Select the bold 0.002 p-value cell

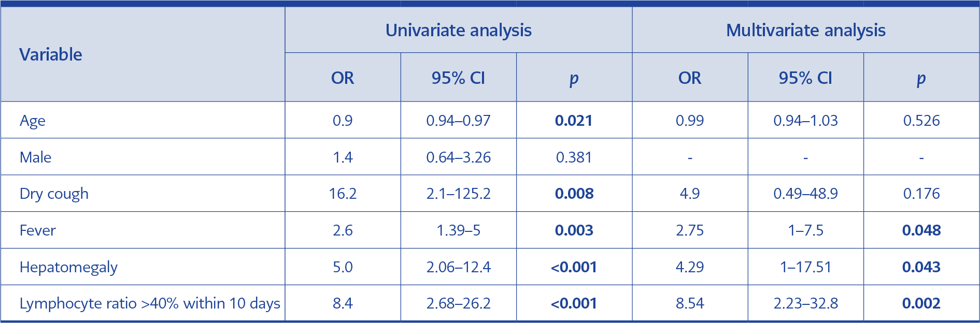[921, 303]
